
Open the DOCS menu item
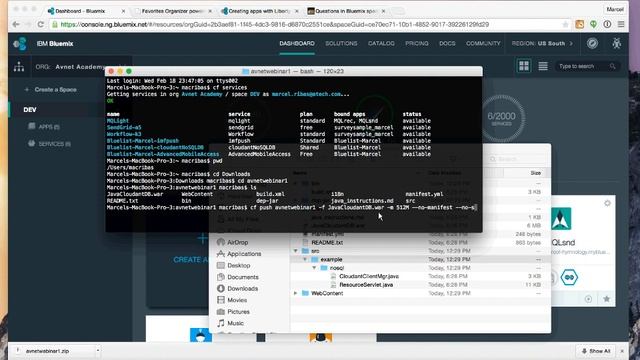tap(447, 43)
